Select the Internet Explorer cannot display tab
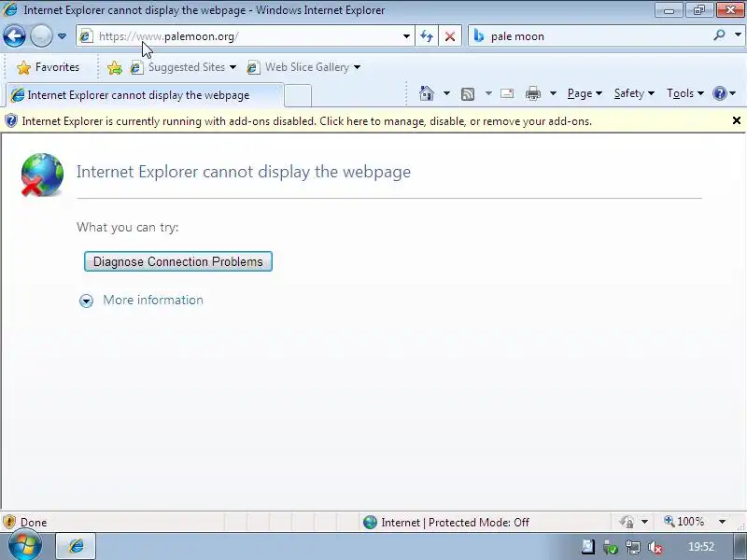The height and width of the screenshot is (560, 747). (x=145, y=95)
